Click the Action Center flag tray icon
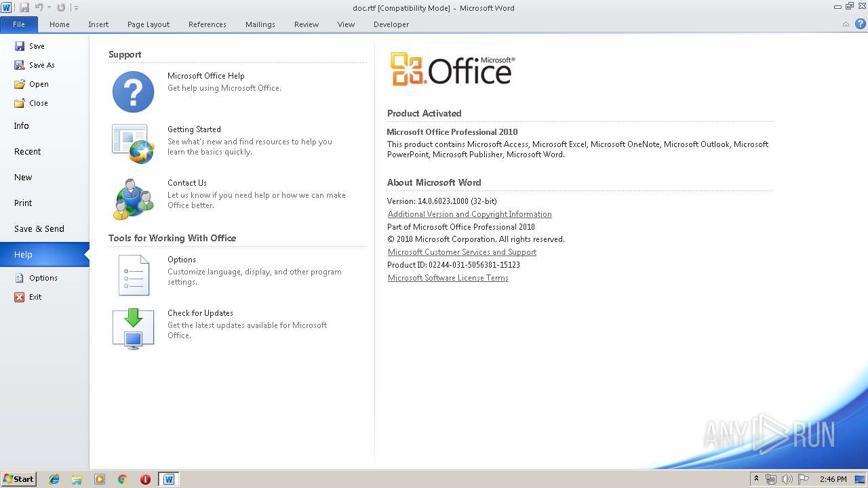Image resolution: width=868 pixels, height=488 pixels. 803,479
